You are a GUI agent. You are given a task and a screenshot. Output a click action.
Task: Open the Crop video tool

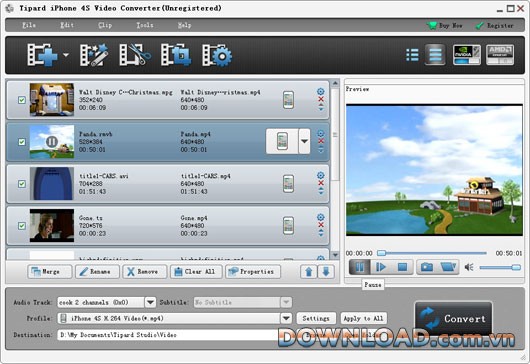(x=176, y=54)
